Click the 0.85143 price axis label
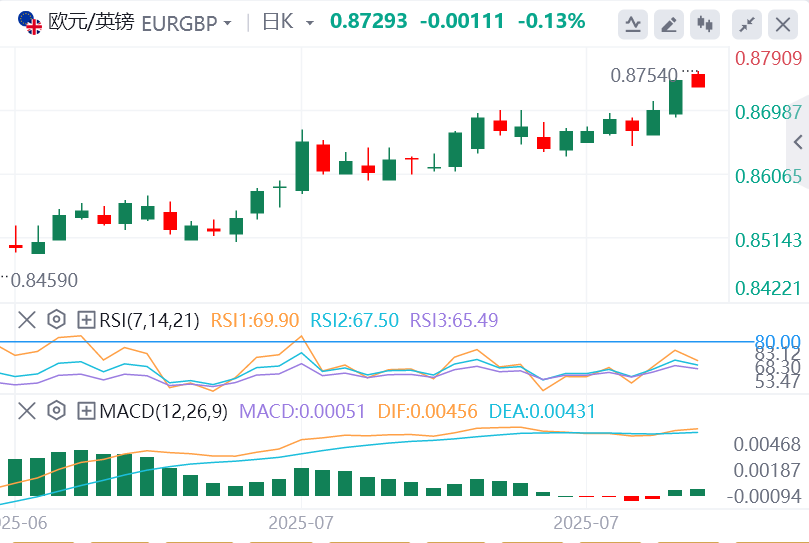Image resolution: width=809 pixels, height=543 pixels. tap(769, 240)
